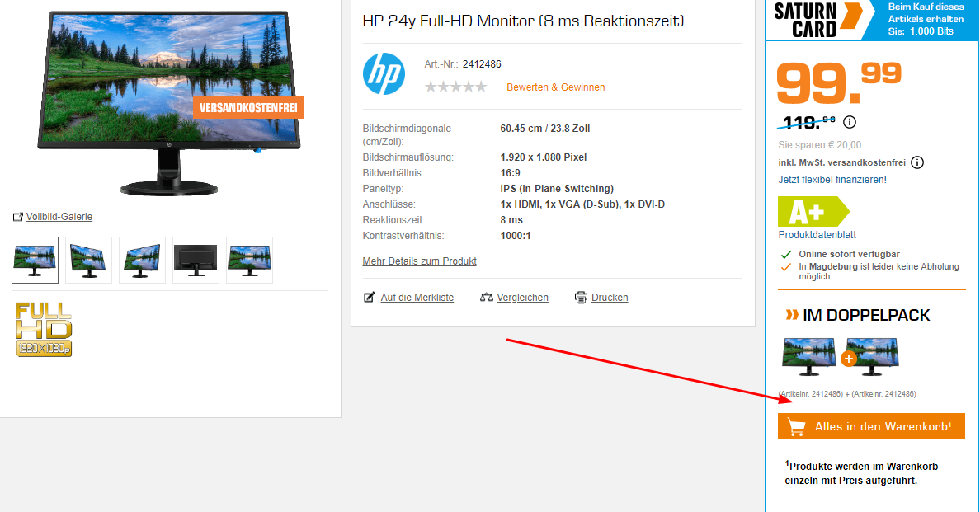Screen dimensions: 980x512
Task: Click the shopping cart icon in the orange button
Action: [796, 425]
